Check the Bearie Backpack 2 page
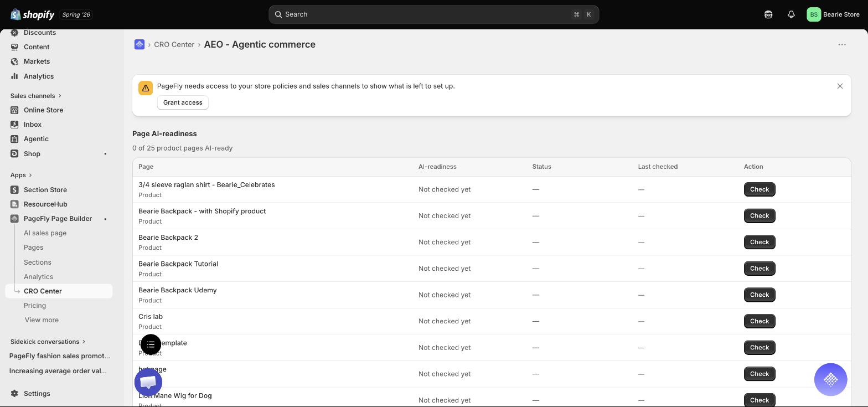 759,242
